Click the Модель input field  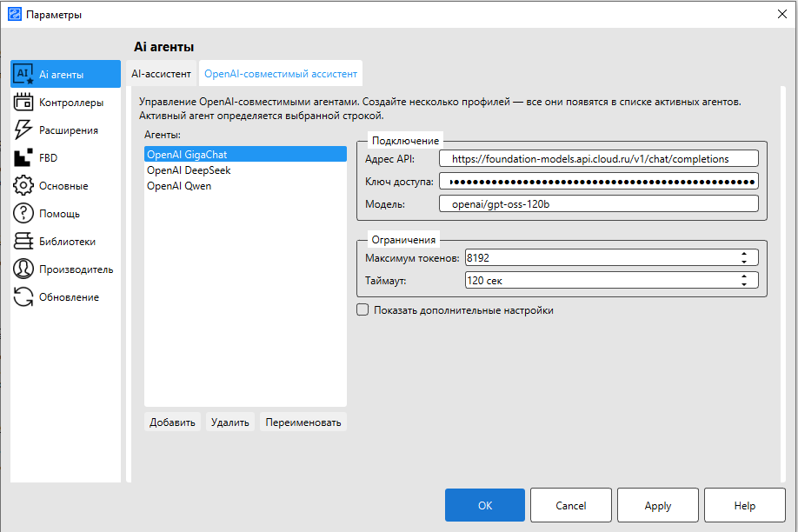[598, 203]
